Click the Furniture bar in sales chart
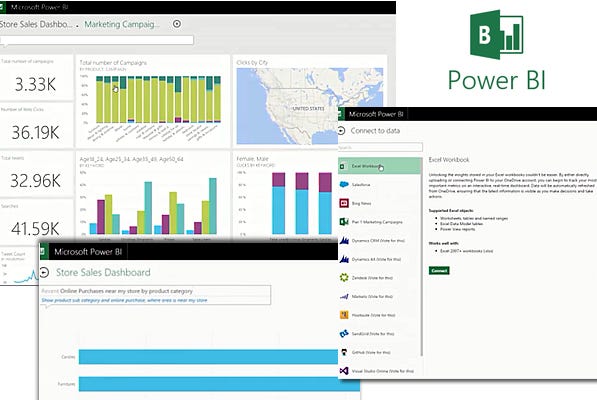 point(219,384)
